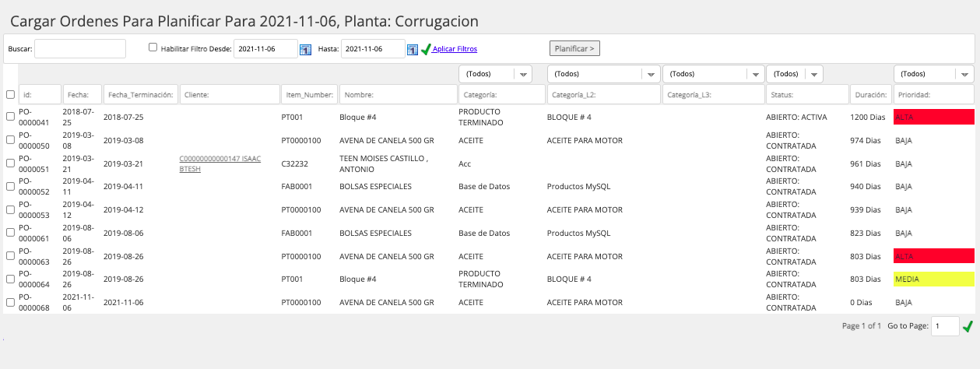Image resolution: width=980 pixels, height=369 pixels.
Task: Click the Categoría: text filter field
Action: click(502, 94)
